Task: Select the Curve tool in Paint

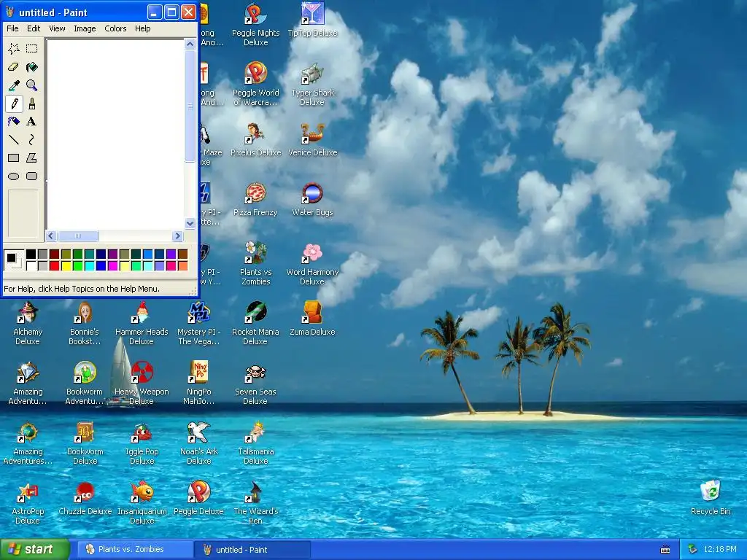Action: (x=32, y=139)
